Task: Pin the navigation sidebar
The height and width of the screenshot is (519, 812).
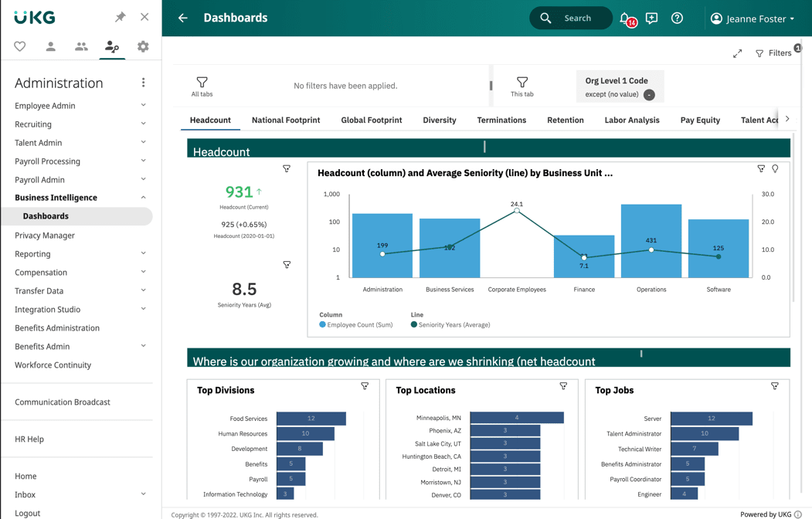Action: point(121,17)
